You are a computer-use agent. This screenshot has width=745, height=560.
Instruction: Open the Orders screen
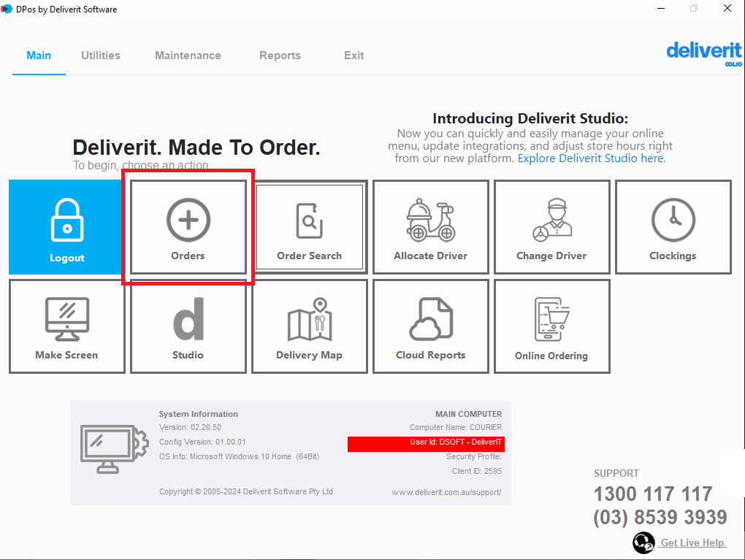click(188, 227)
